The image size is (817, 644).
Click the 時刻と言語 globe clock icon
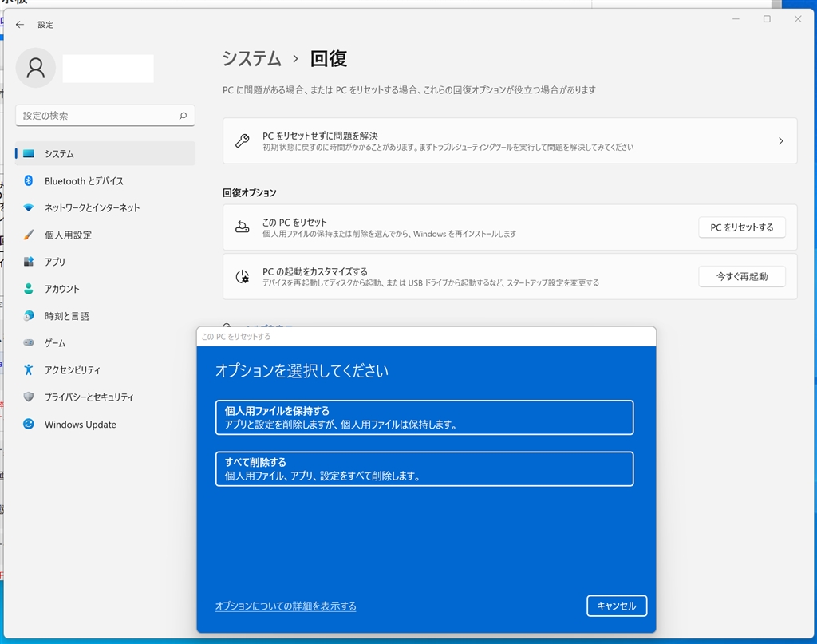[29, 316]
